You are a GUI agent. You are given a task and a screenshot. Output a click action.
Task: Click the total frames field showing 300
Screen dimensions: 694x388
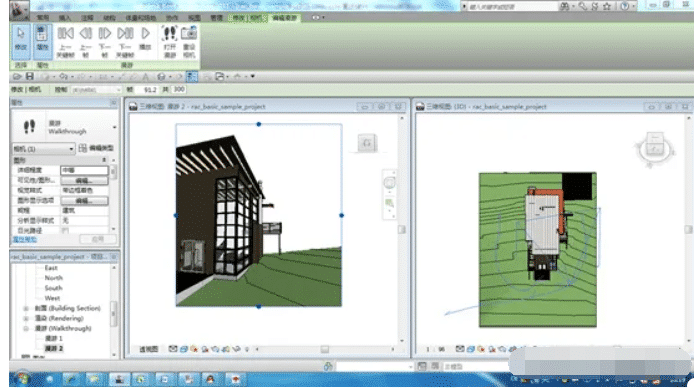click(179, 89)
